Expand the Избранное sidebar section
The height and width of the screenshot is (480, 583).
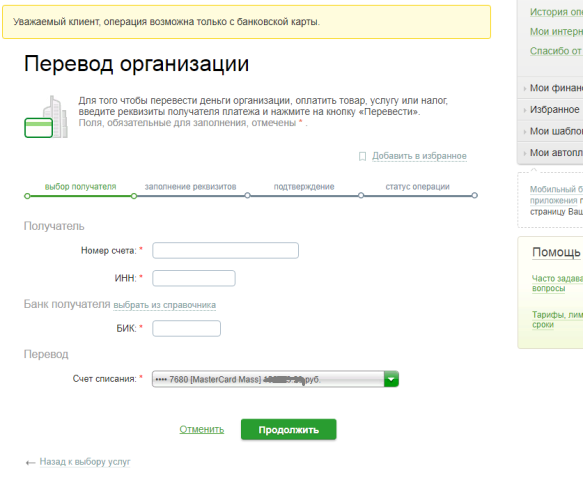click(x=550, y=110)
